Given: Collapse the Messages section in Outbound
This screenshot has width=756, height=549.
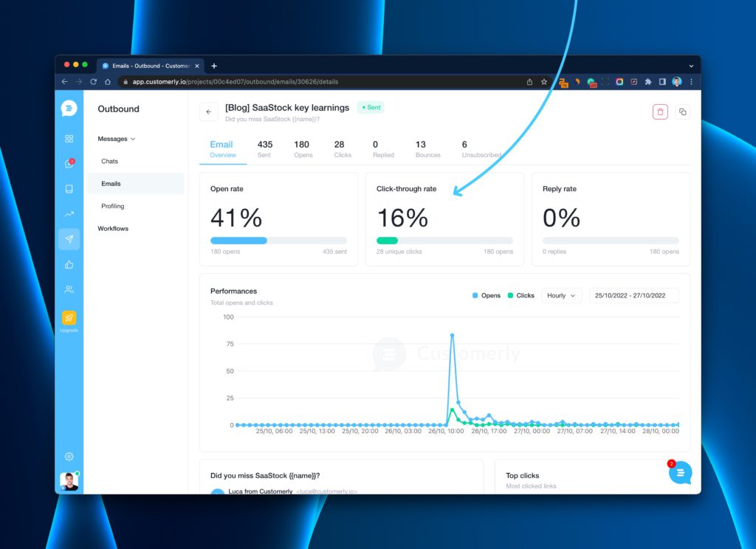Looking at the screenshot, I should [116, 139].
